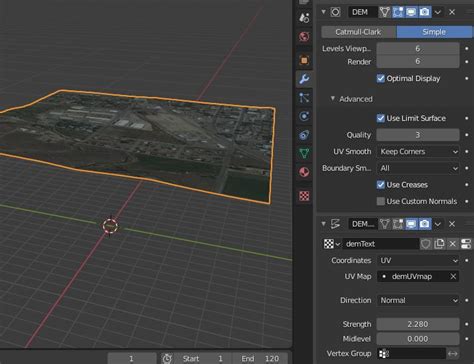Click the vertex group grid icon
474x364 pixels.
tap(384, 353)
